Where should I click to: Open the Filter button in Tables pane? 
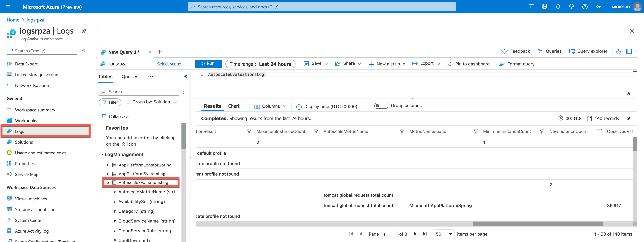pos(110,102)
